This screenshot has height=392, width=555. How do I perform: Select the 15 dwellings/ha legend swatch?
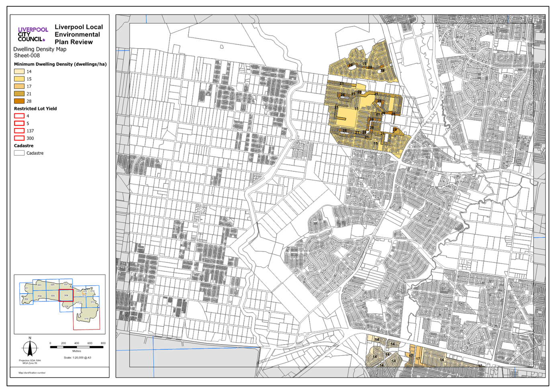[x=19, y=79]
